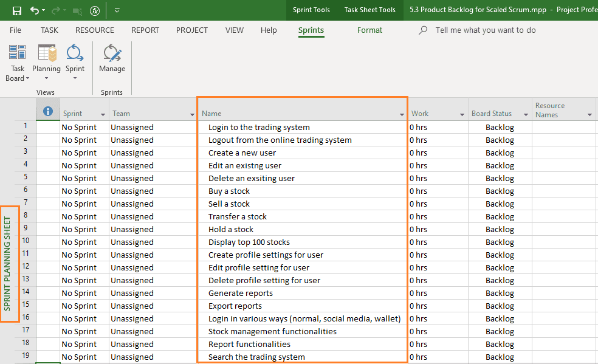Select the Sprints ribbon tab
This screenshot has height=364, width=598.
(311, 30)
